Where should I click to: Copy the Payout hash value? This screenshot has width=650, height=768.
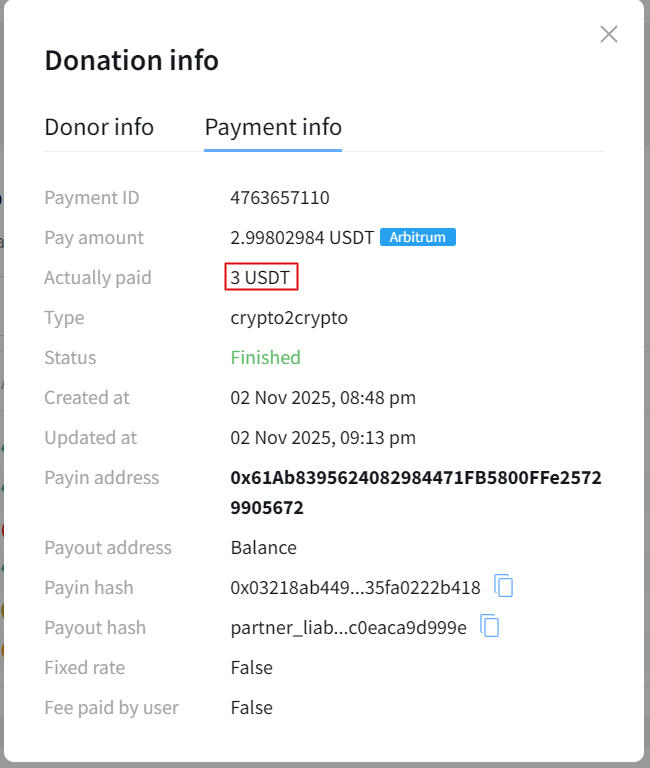coord(490,627)
